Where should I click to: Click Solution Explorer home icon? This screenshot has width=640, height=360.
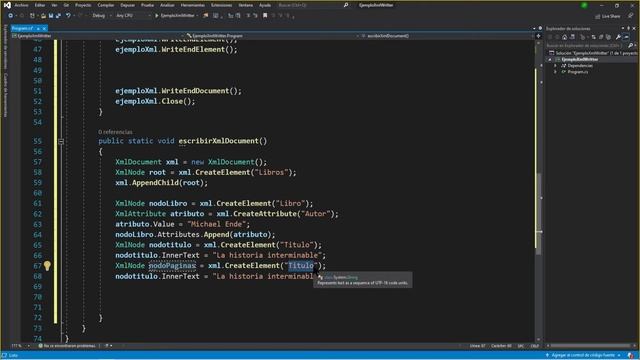click(564, 37)
